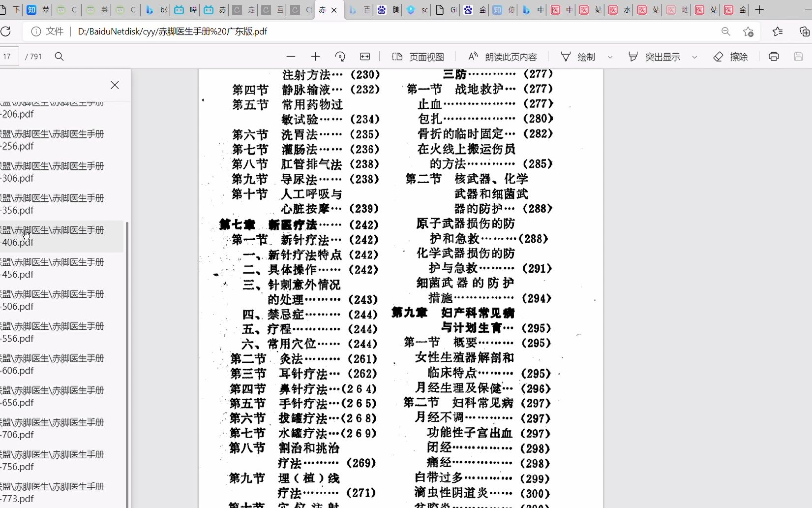Click the contents entry 第六节 洗胃法 (235)
The image size is (812, 508).
[x=306, y=134]
